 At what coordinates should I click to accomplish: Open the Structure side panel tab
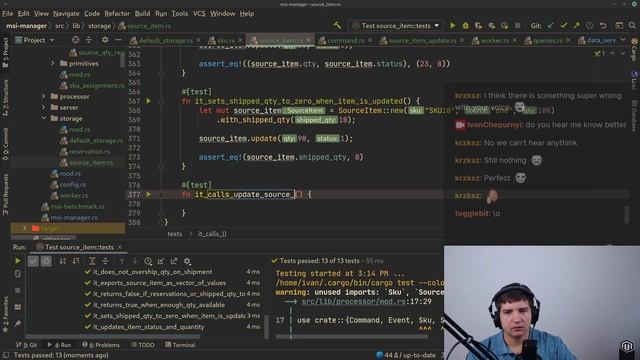(x=5, y=97)
